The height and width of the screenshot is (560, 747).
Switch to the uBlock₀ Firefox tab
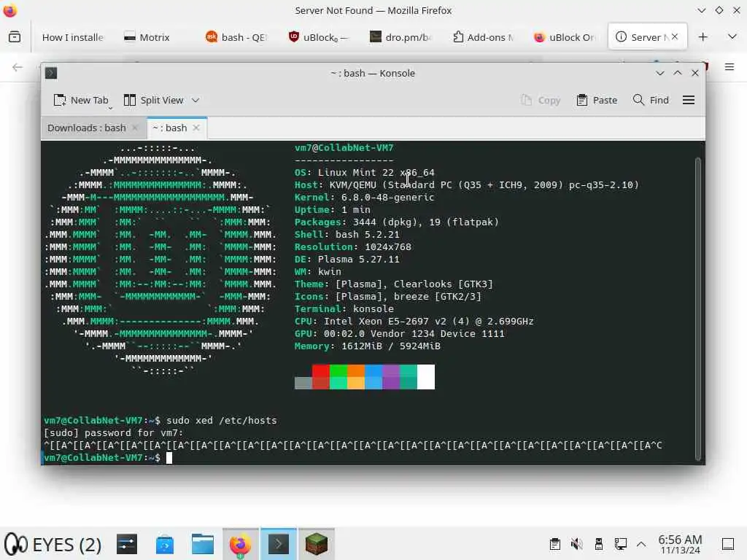coord(320,37)
